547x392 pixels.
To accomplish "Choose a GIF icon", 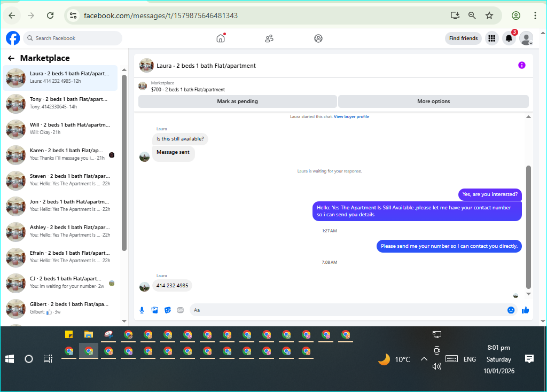I will [181, 310].
